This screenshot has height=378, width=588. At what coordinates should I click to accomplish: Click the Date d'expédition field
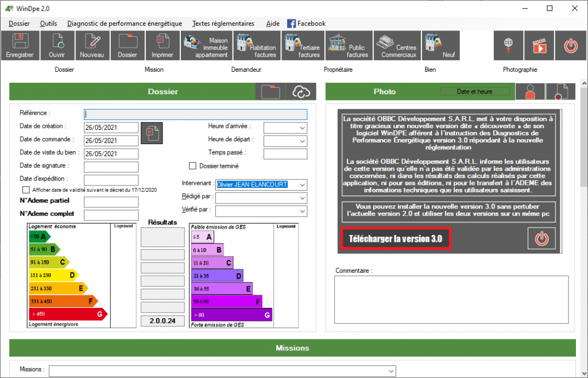[111, 180]
